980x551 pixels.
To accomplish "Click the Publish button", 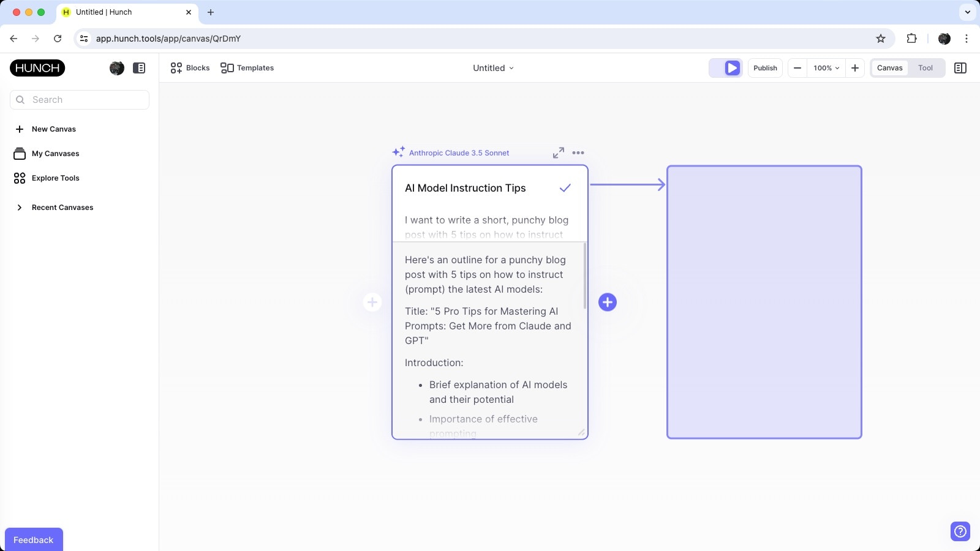I will coord(764,68).
